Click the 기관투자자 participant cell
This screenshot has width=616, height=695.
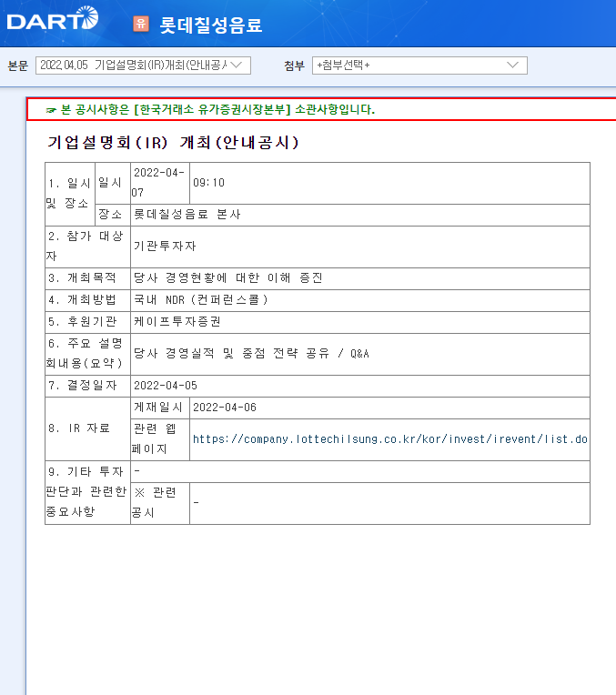(360, 247)
